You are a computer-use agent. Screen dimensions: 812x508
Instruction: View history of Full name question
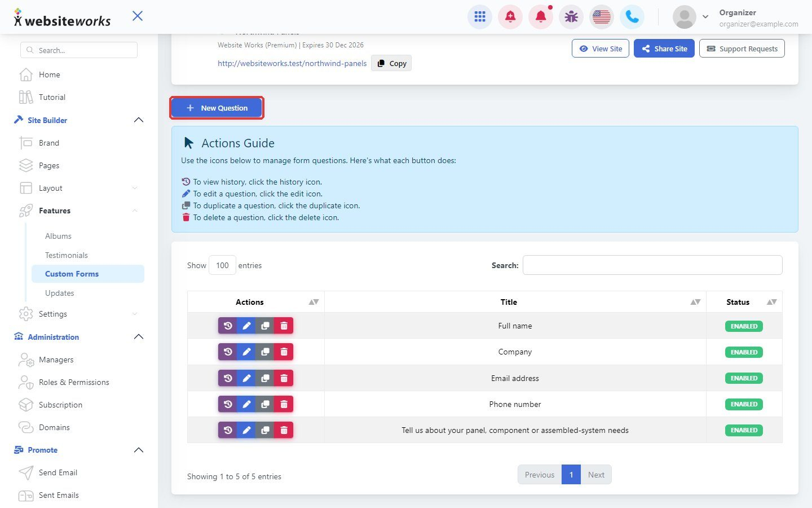(228, 326)
